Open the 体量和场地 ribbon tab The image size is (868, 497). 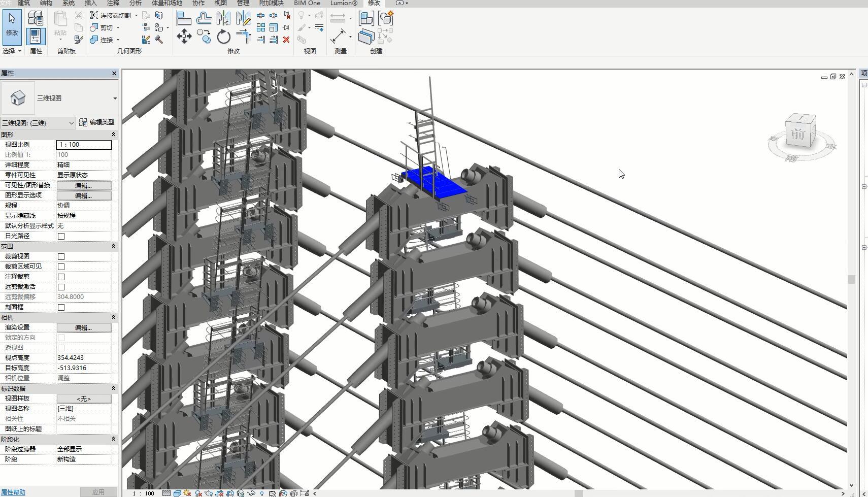click(166, 3)
